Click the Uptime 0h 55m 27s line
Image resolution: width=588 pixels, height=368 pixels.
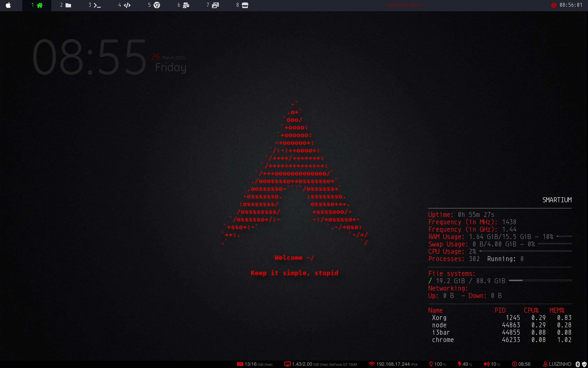(461, 215)
